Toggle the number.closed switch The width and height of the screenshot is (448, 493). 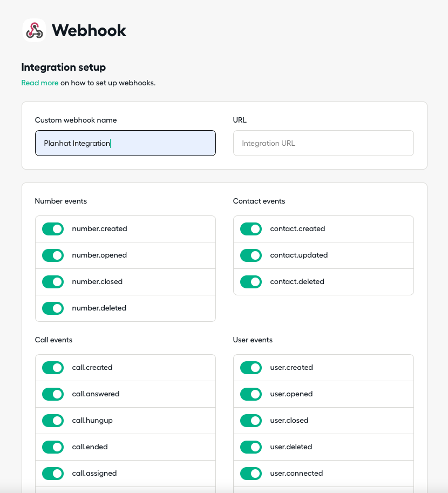53,282
